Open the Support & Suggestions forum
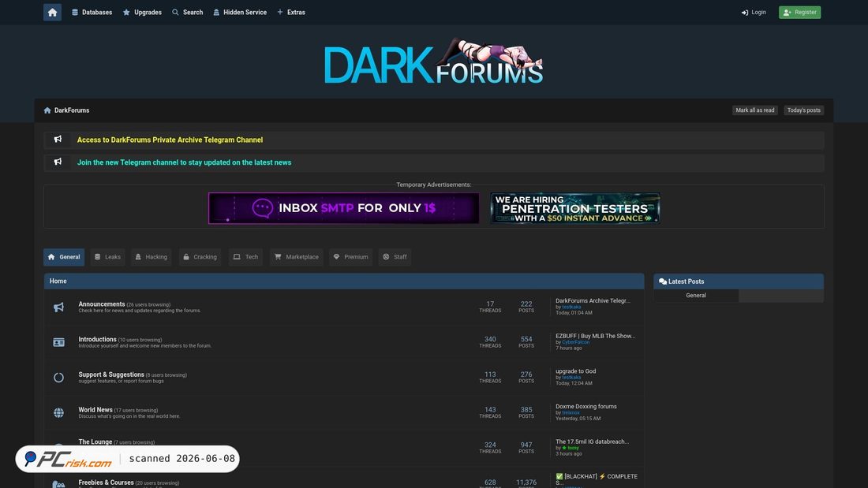This screenshot has width=868, height=488. coord(111,374)
